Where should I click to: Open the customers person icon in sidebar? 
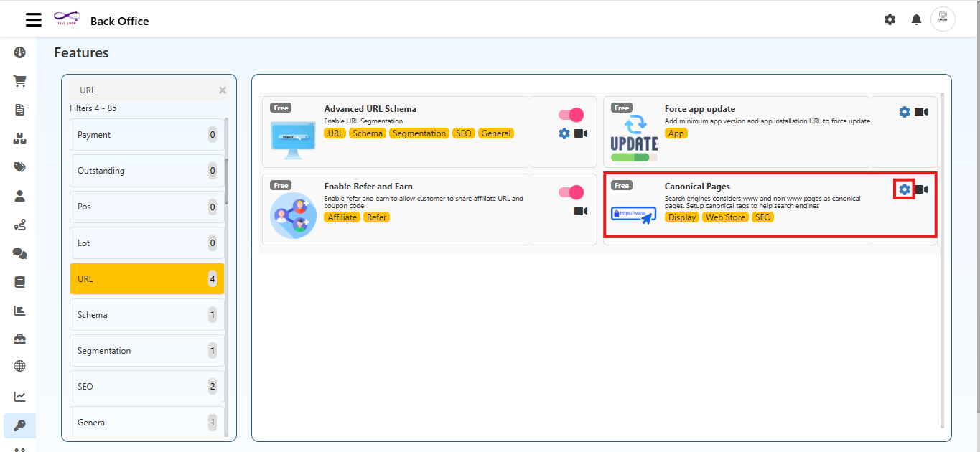coord(19,195)
